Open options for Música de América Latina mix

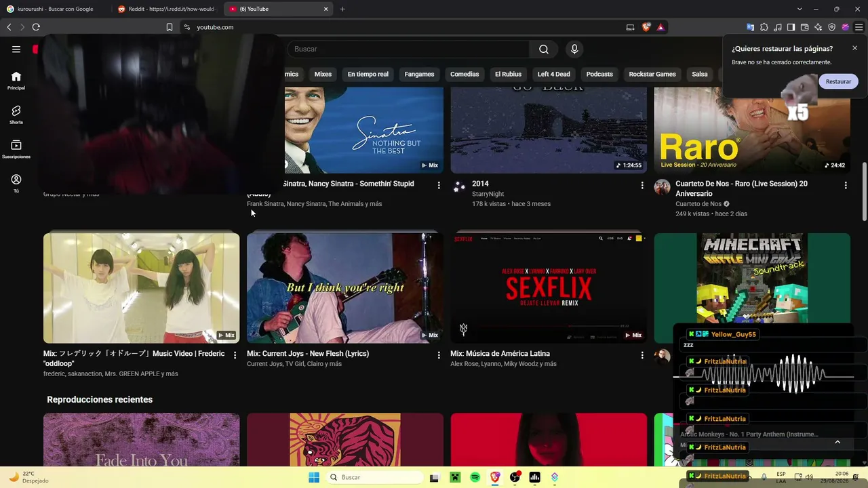point(642,355)
